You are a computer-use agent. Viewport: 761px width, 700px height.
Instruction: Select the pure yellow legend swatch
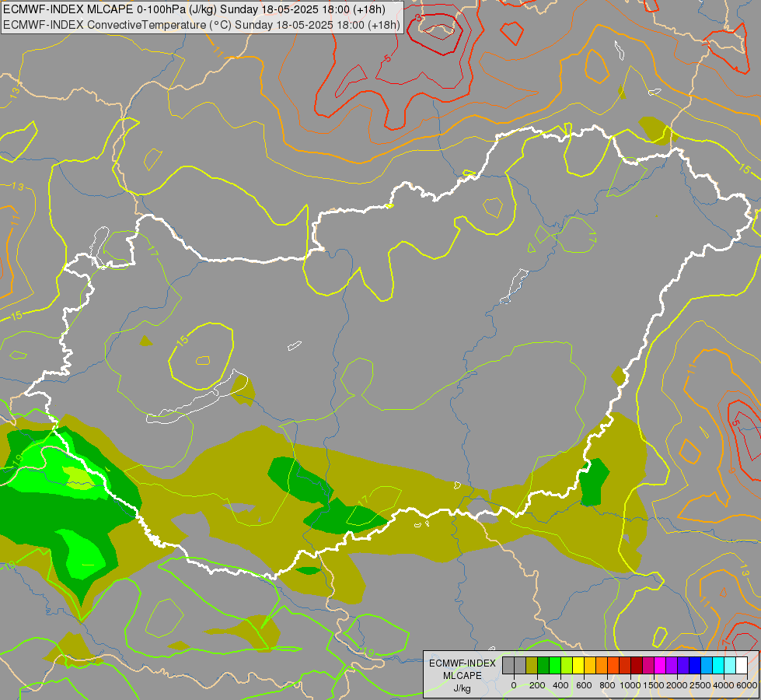[x=578, y=665]
